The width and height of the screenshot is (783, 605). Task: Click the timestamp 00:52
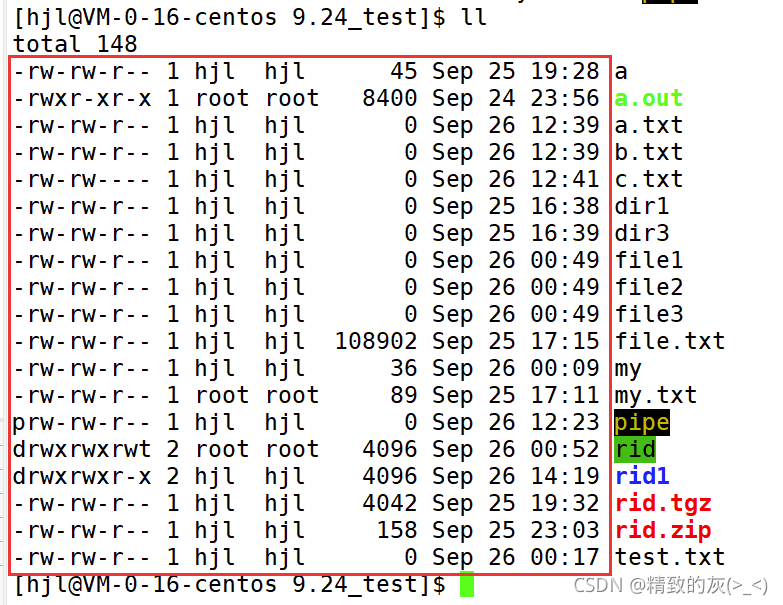click(564, 449)
